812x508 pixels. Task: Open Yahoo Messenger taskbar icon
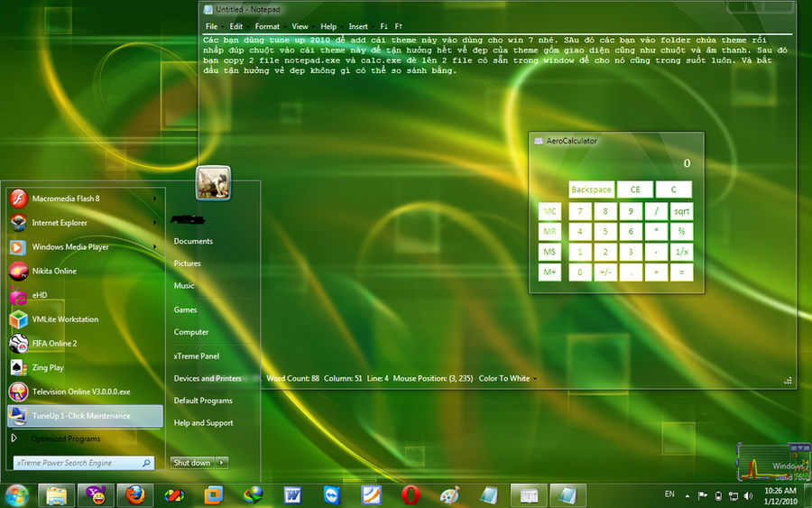(x=96, y=495)
